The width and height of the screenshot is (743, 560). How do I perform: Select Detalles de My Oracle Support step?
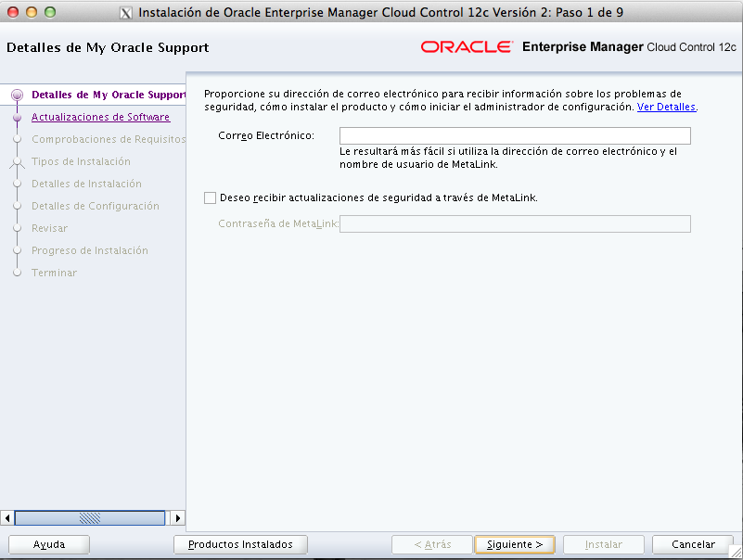108,95
